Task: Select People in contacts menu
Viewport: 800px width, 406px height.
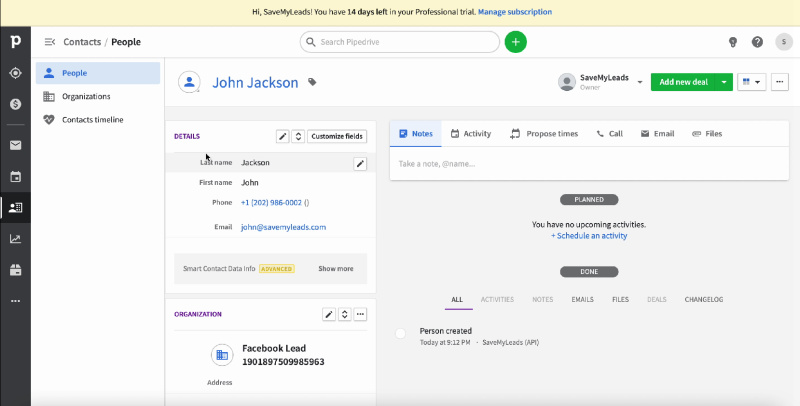Action: click(x=98, y=73)
